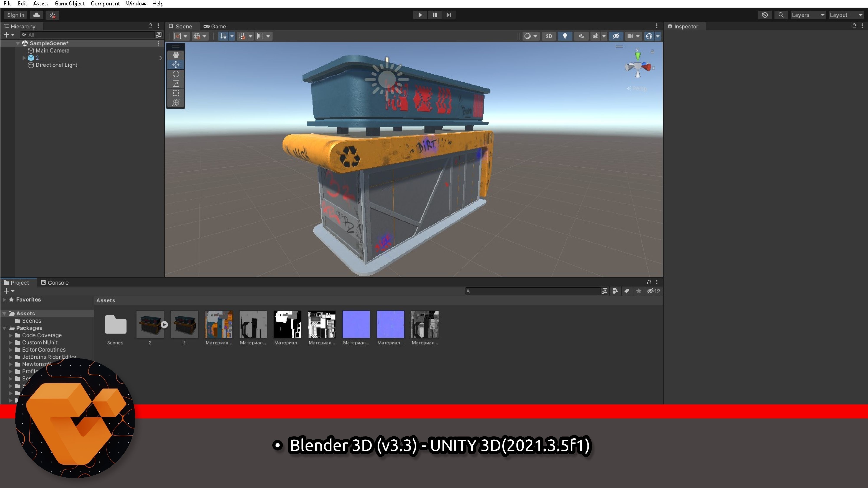Image resolution: width=868 pixels, height=488 pixels.
Task: Open the Window menu
Action: (136, 4)
